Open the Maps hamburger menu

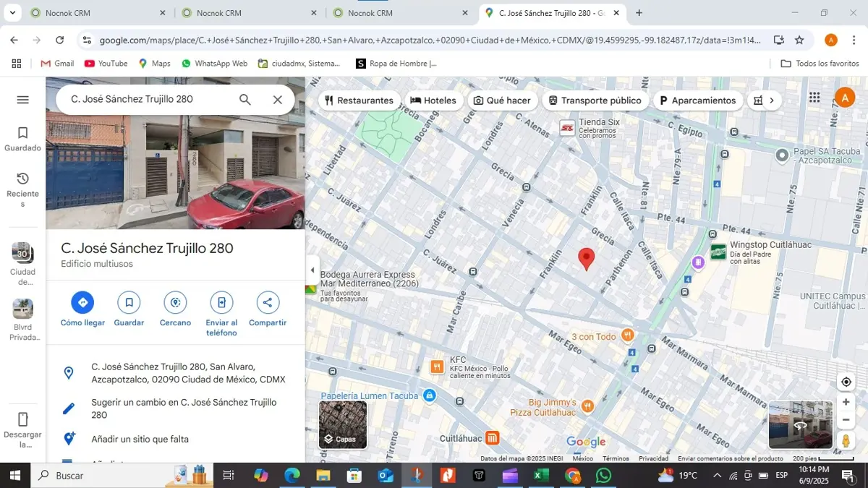(x=23, y=100)
